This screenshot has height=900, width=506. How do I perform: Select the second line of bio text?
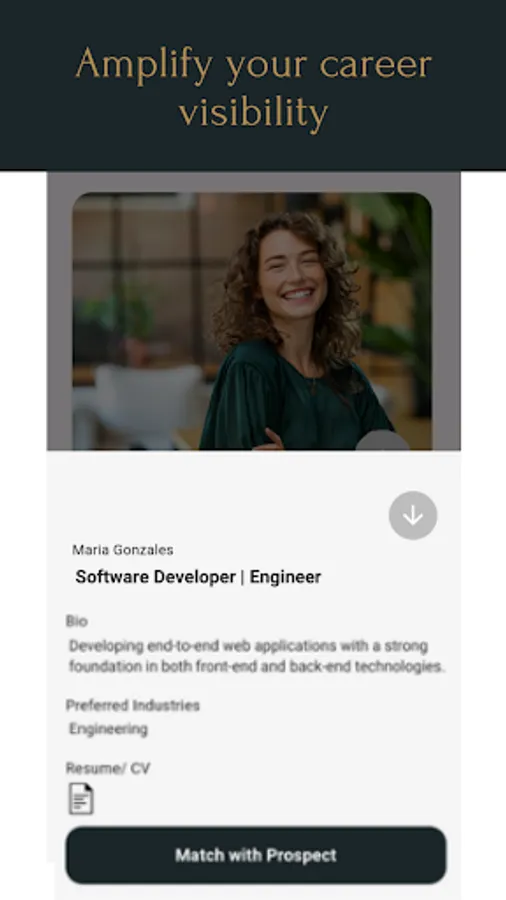(x=257, y=666)
